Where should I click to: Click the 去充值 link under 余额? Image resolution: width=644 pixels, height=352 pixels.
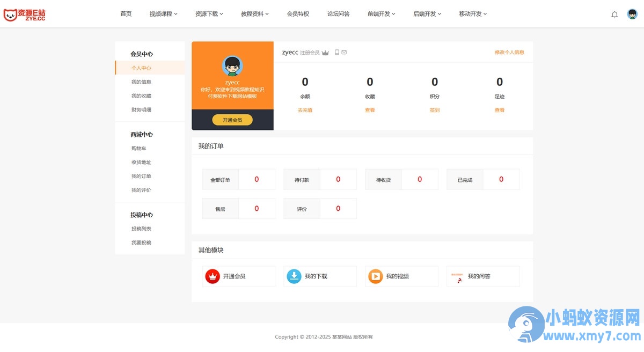(305, 110)
